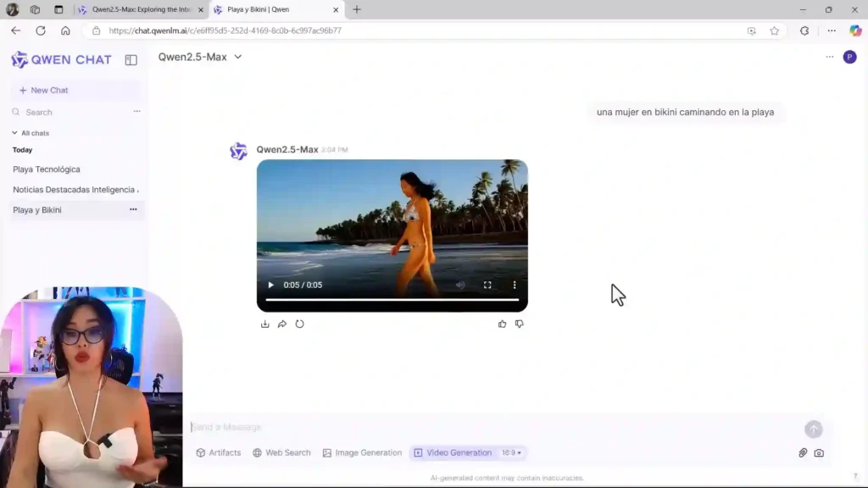Screen dimensions: 868x488
Task: Toggle Web Search mode on
Action: [x=281, y=452]
